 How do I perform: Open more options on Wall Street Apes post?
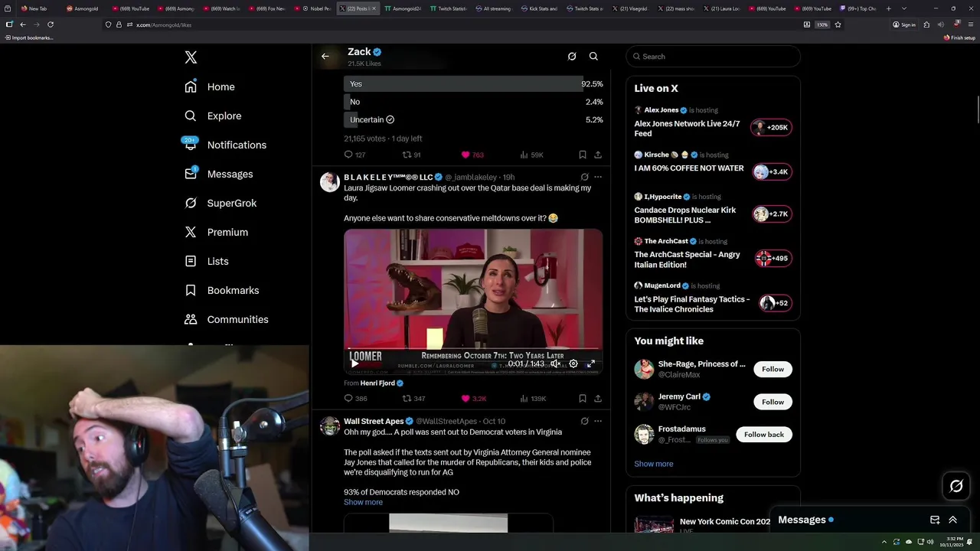598,421
